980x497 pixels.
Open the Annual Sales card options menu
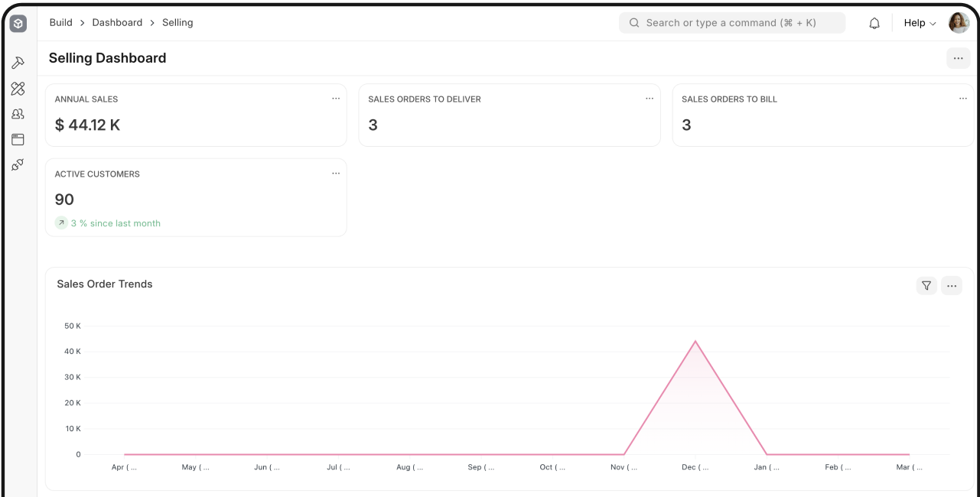coord(335,98)
